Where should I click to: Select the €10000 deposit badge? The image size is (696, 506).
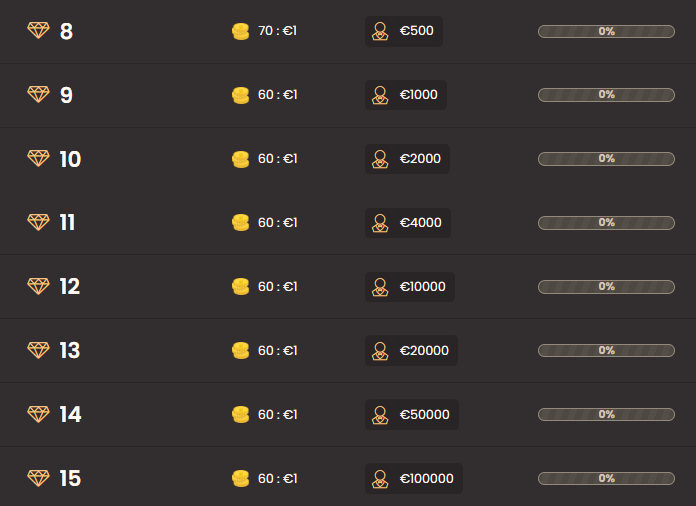[410, 287]
